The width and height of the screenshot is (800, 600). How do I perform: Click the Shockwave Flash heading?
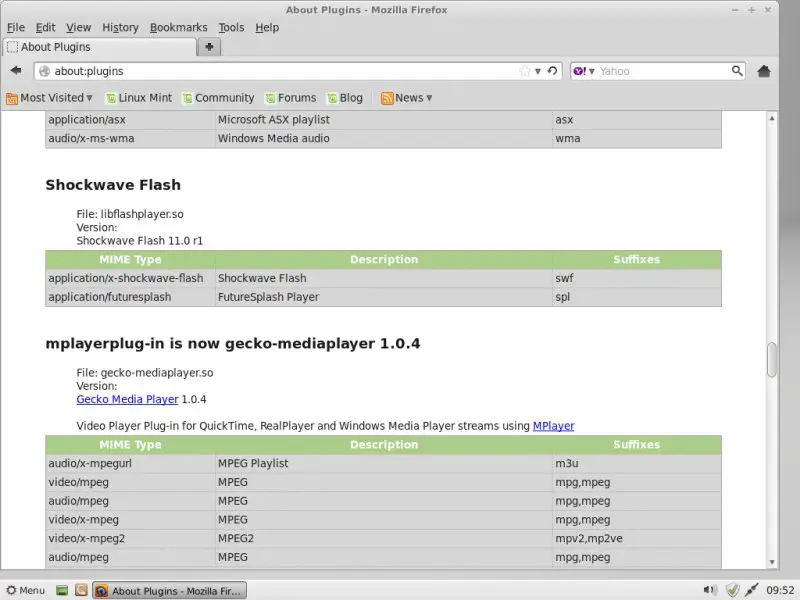[113, 185]
